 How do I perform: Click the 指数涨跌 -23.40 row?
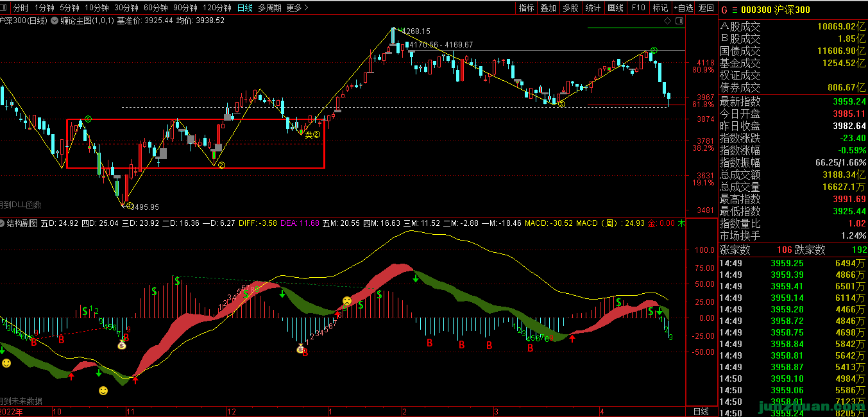coord(792,138)
